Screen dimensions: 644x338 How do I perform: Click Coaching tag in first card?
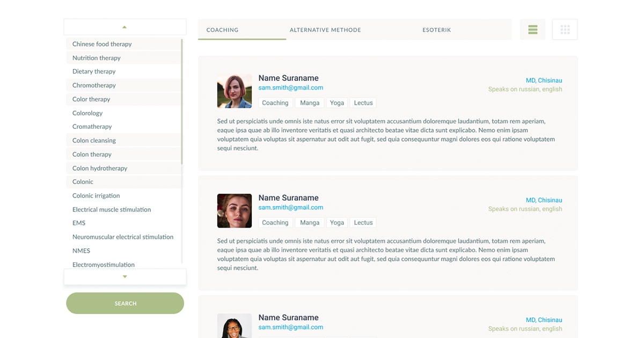coord(275,103)
